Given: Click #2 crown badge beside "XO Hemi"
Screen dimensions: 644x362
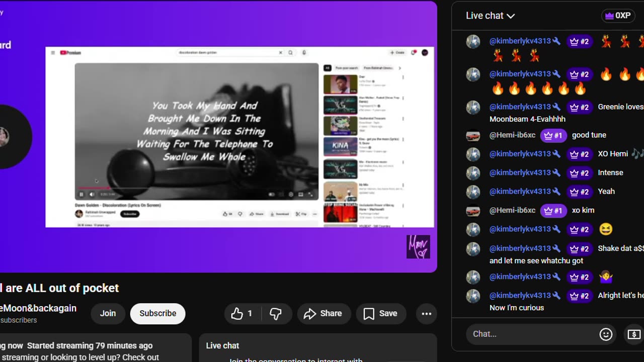Looking at the screenshot, I should click(x=580, y=154).
